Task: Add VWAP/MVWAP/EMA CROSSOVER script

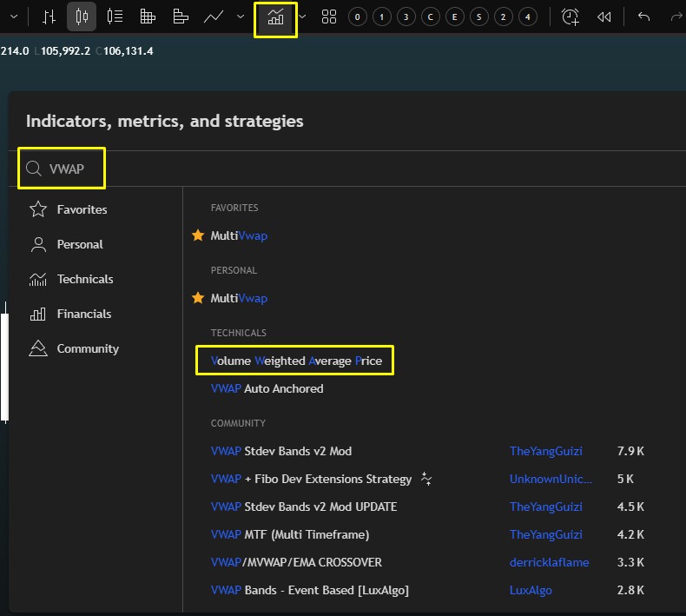Action: click(x=296, y=562)
